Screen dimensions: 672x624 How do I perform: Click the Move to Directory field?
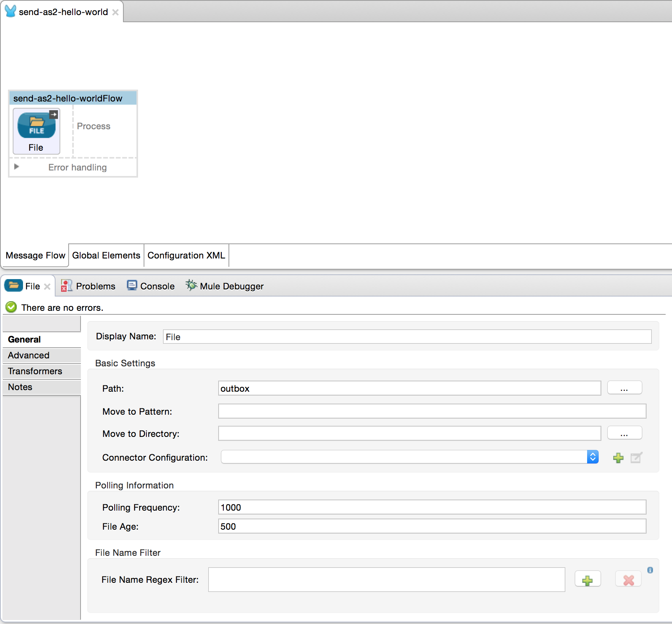click(x=409, y=433)
